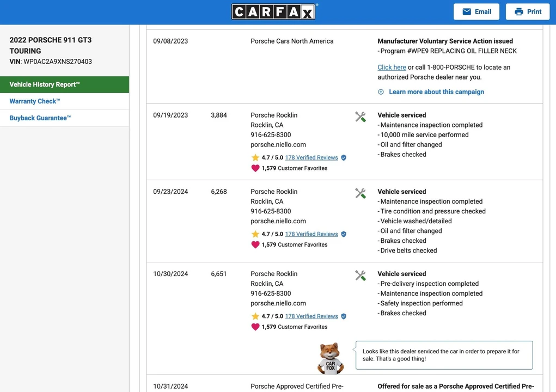
Task: Click the Car Fox mascot image
Action: pyautogui.click(x=330, y=358)
